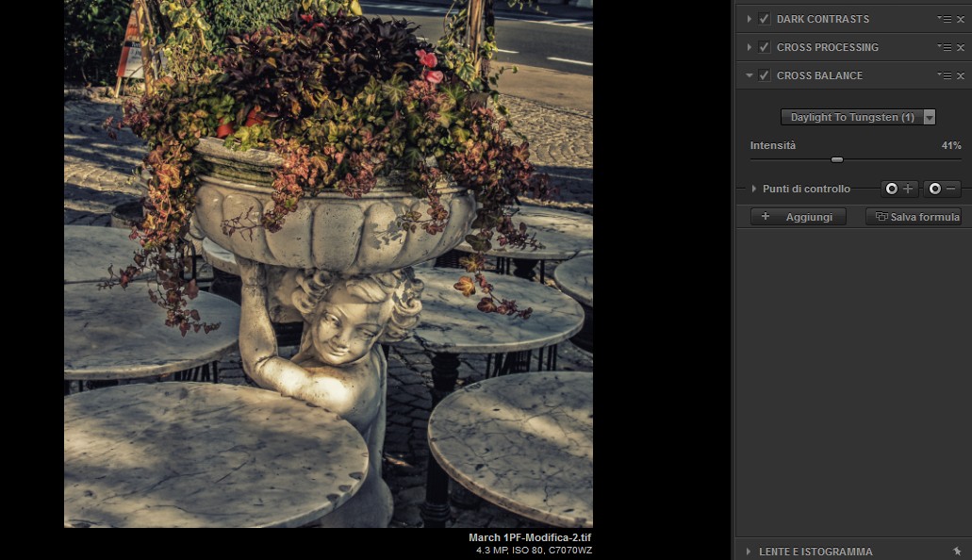Open Dark Contrasts filter options menu icon
This screenshot has height=560, width=972.
(945, 19)
